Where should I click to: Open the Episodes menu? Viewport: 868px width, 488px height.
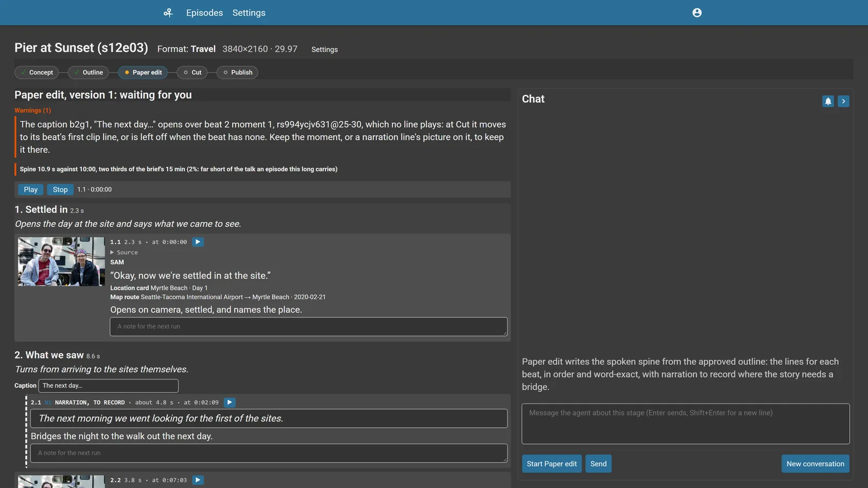[x=205, y=12]
